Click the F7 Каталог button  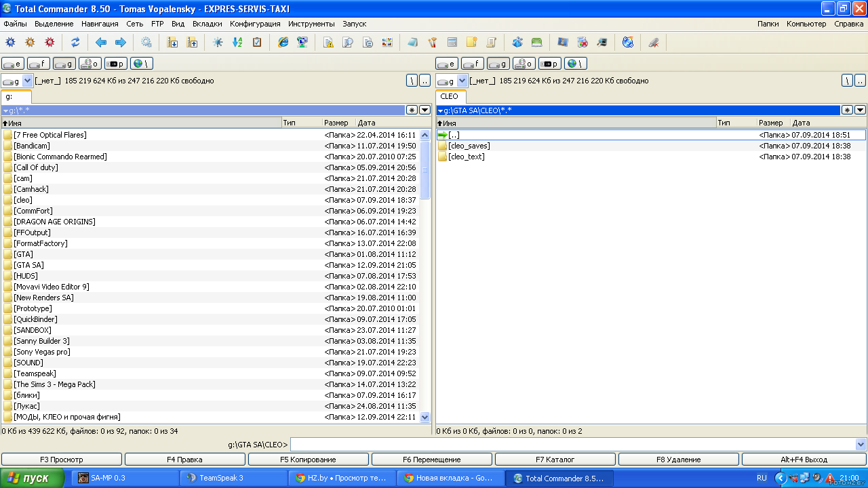[x=555, y=460]
